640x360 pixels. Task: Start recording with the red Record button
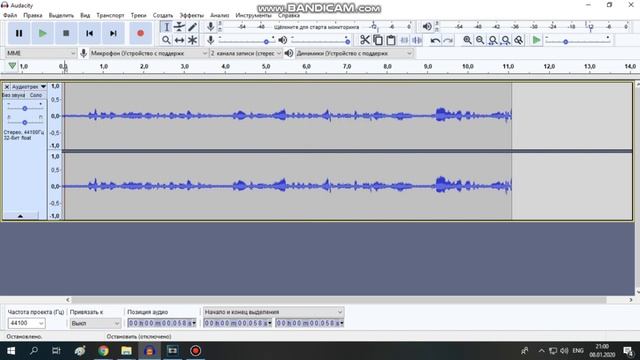pyautogui.click(x=140, y=33)
